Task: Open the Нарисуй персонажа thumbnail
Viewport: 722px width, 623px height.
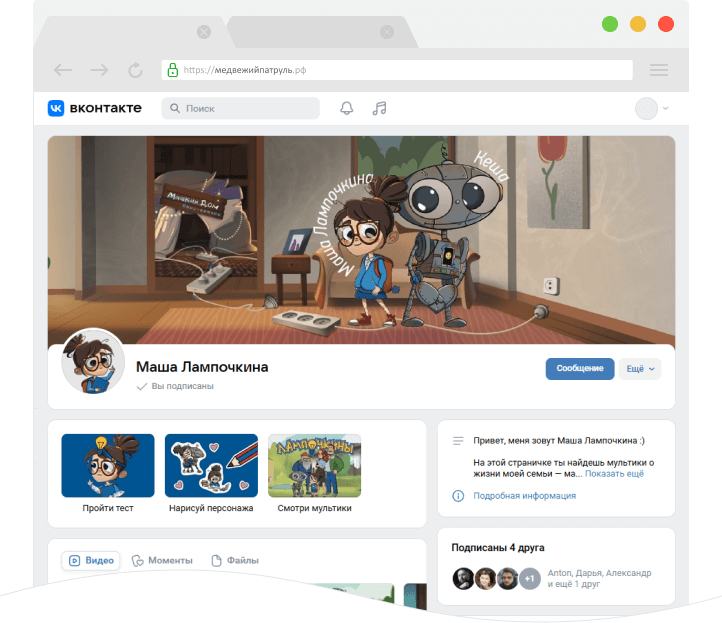Action: [211, 466]
